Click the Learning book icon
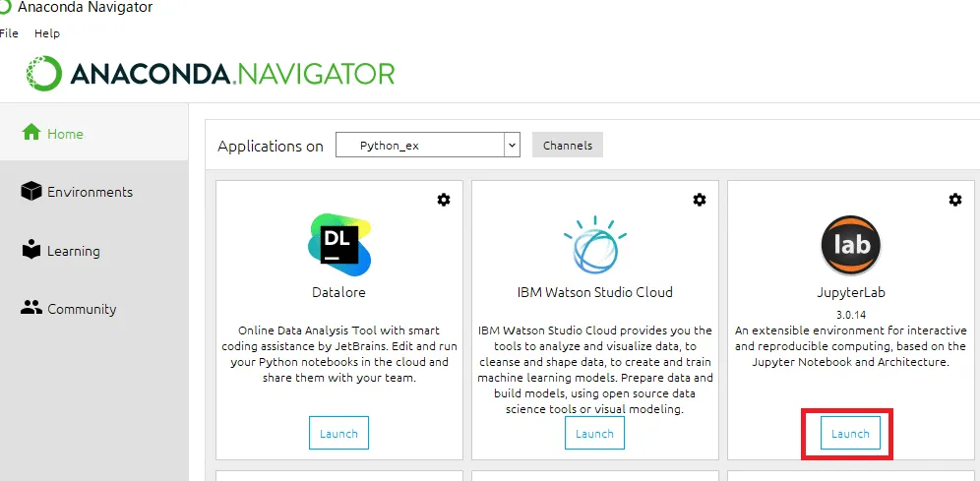Viewport: 980px width, 481px height. pos(31,249)
